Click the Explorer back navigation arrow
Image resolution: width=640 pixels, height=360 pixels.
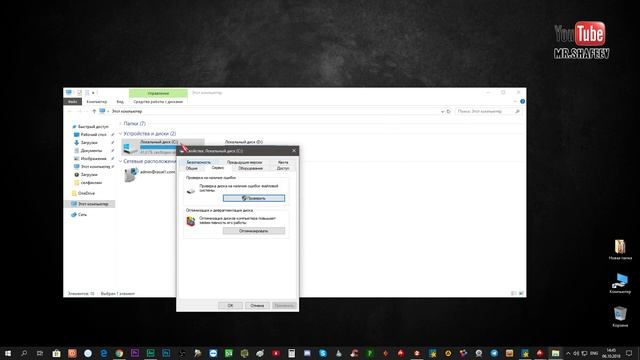[x=69, y=111]
